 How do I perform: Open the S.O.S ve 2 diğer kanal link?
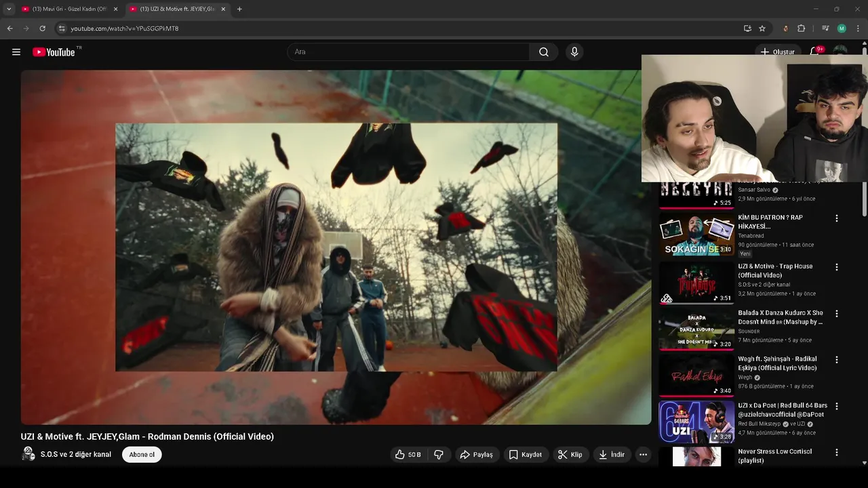coord(76,454)
